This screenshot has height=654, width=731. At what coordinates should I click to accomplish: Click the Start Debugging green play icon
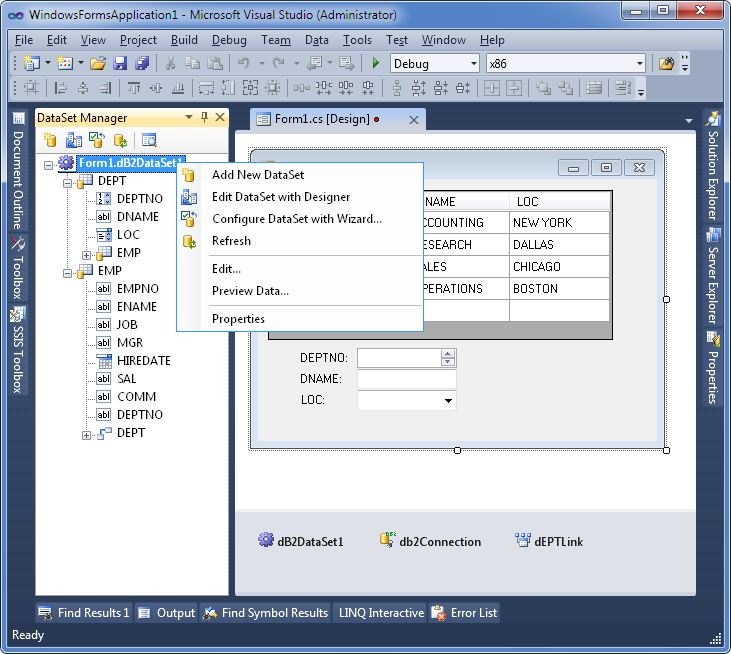[x=376, y=63]
